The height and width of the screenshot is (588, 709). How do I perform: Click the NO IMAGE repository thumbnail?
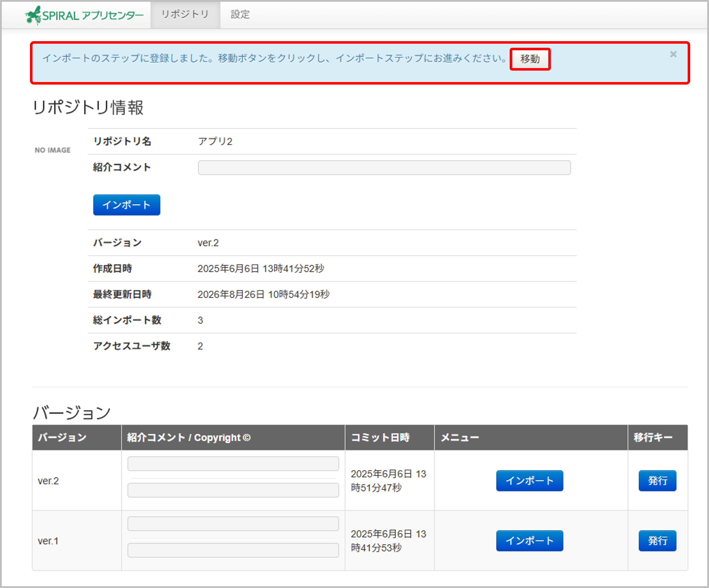coord(53,150)
